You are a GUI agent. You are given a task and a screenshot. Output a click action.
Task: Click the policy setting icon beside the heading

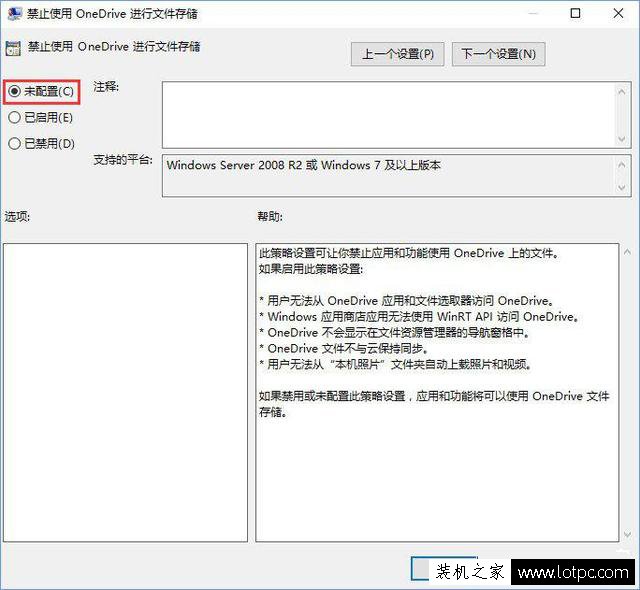click(x=13, y=48)
